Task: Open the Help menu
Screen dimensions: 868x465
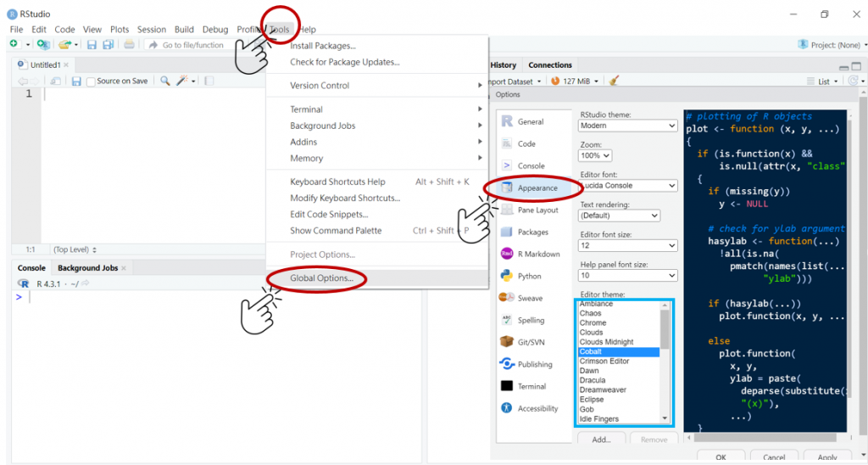Action: pos(307,30)
